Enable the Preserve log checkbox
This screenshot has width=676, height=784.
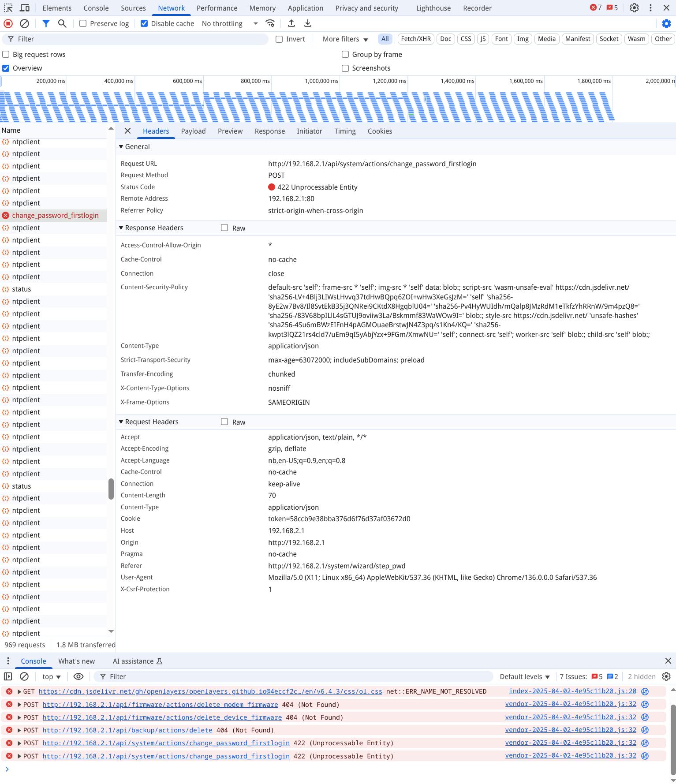[x=83, y=24]
